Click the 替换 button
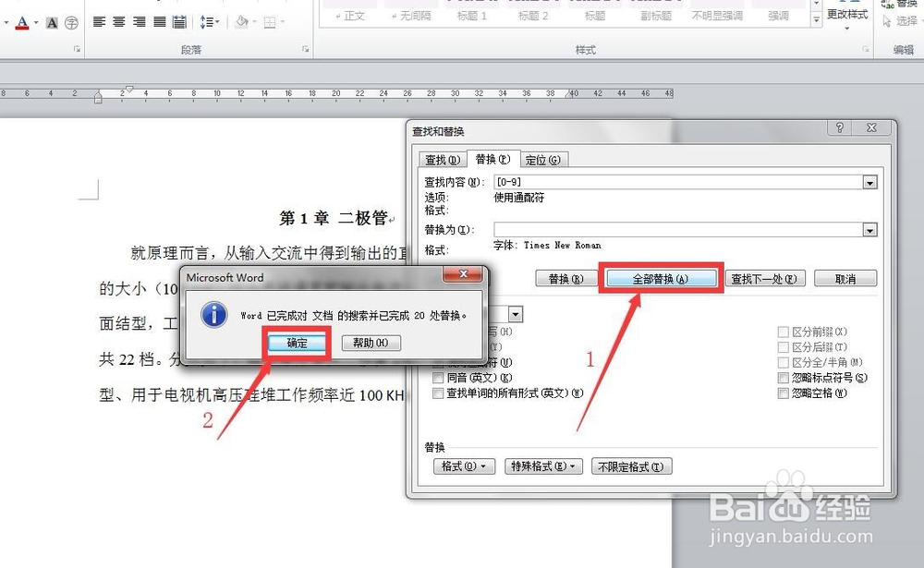The width and height of the screenshot is (924, 568). tap(565, 279)
